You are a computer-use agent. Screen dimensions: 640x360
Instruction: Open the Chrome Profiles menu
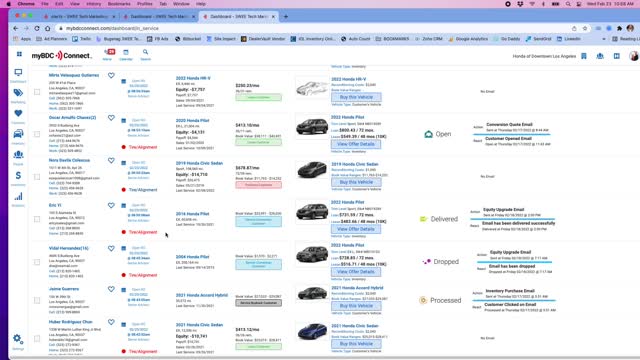coord(144,4)
